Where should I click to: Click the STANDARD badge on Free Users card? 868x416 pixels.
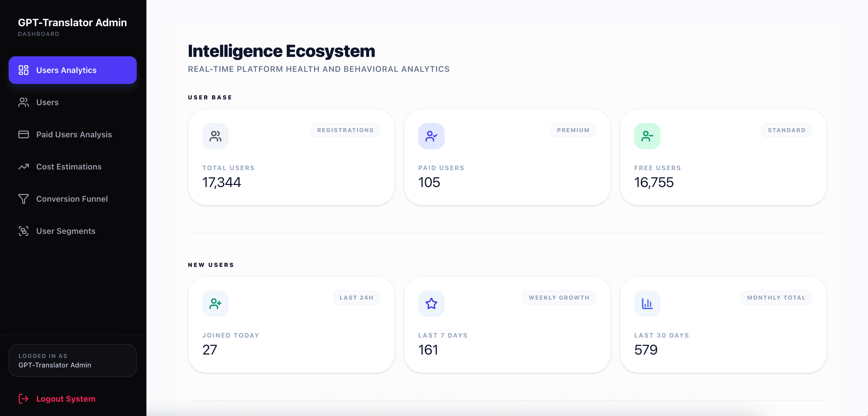(786, 130)
